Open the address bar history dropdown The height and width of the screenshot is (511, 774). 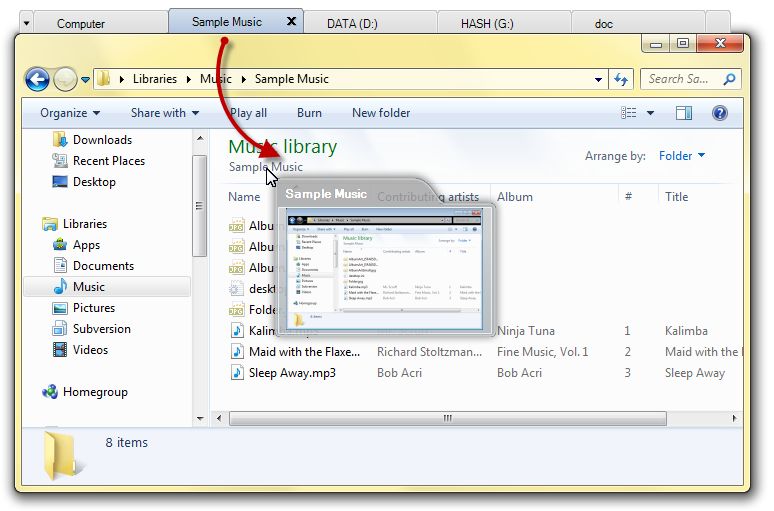(598, 79)
